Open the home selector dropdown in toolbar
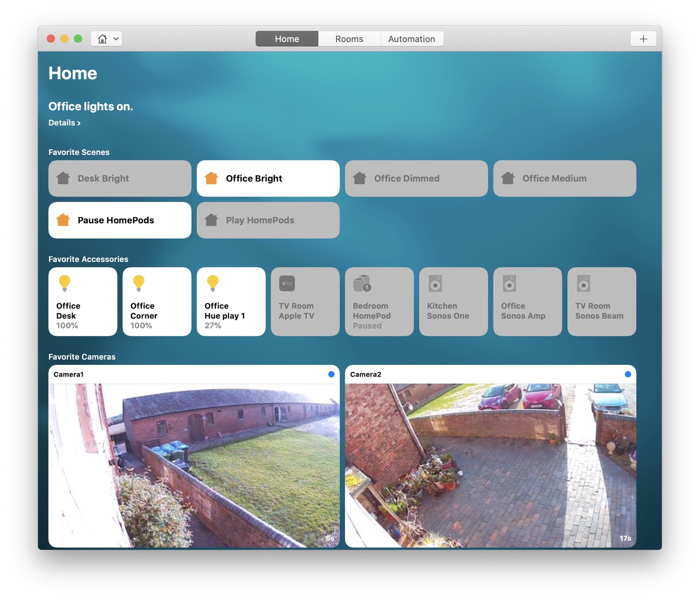Viewport: 700px width, 600px height. pos(106,39)
